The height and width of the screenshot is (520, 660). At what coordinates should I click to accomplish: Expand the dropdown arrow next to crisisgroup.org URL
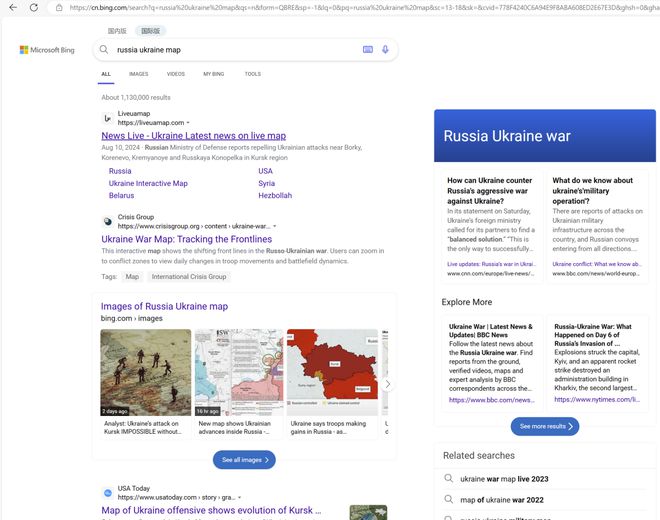pyautogui.click(x=275, y=226)
